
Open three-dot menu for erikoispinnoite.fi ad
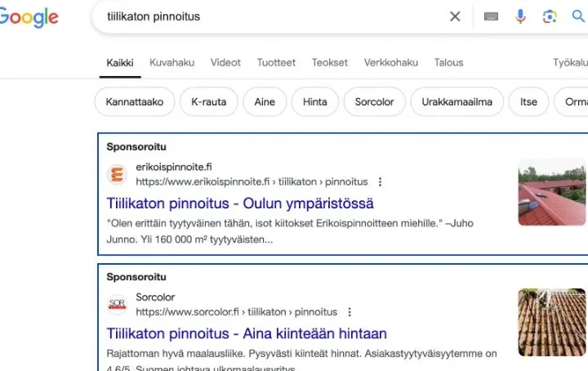[380, 182]
